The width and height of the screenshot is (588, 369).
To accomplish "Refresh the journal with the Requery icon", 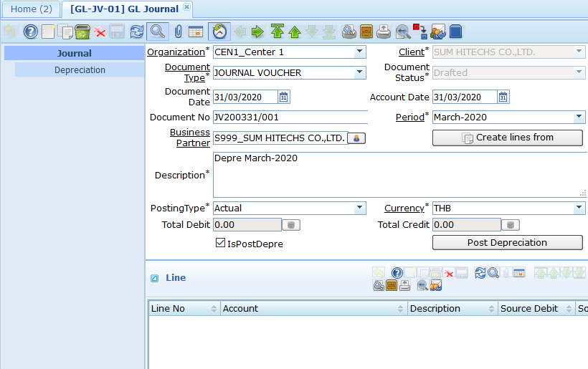I will click(137, 32).
